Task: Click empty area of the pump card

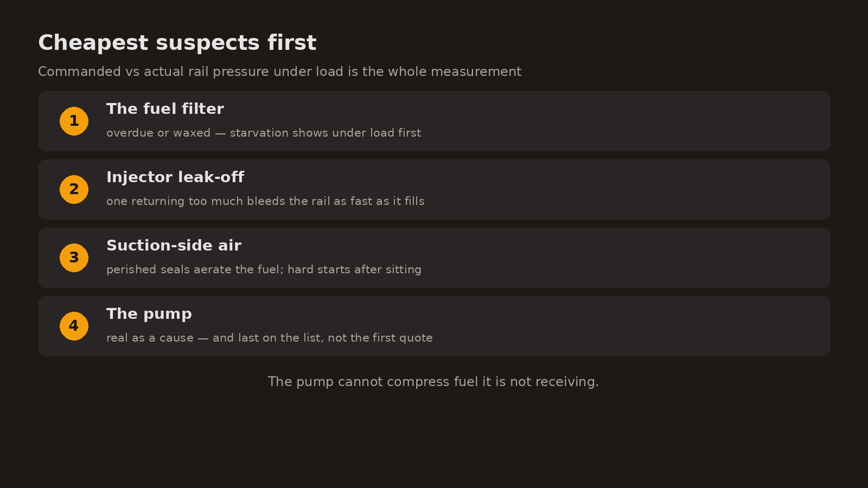Action: [624, 326]
